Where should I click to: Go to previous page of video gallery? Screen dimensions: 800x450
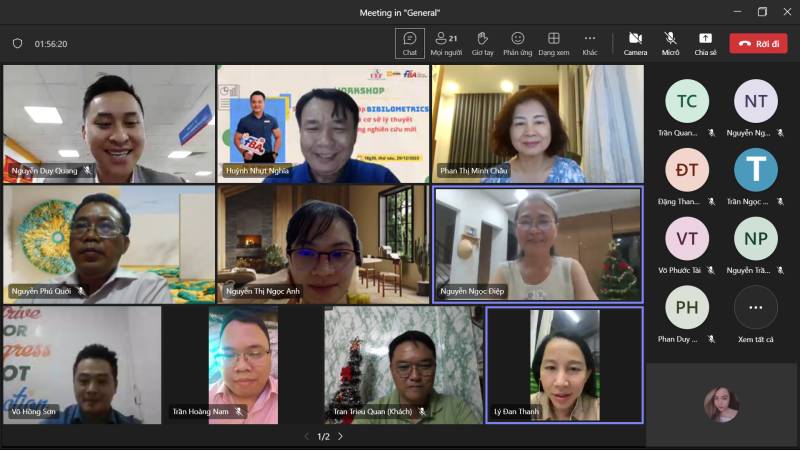coord(306,436)
